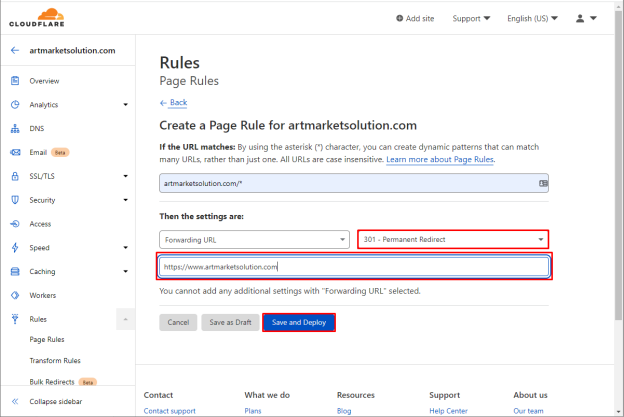Open the Support menu
Image resolution: width=624 pixels, height=417 pixels.
tap(471, 18)
